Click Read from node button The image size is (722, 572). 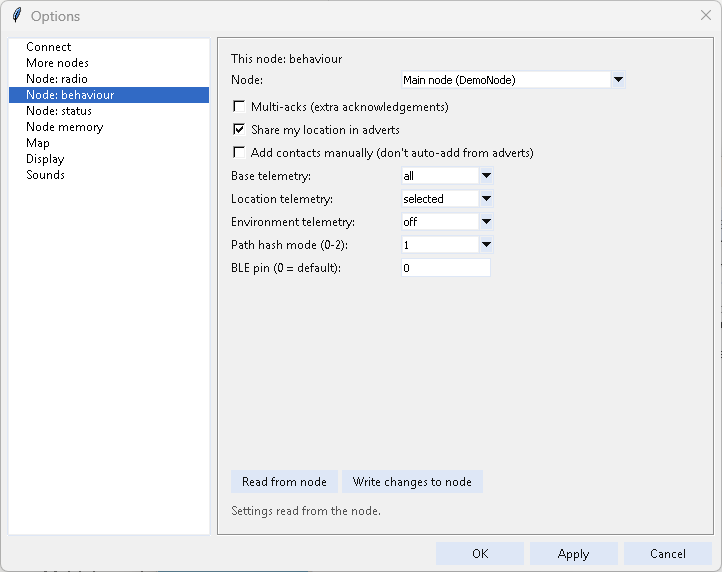coord(284,482)
